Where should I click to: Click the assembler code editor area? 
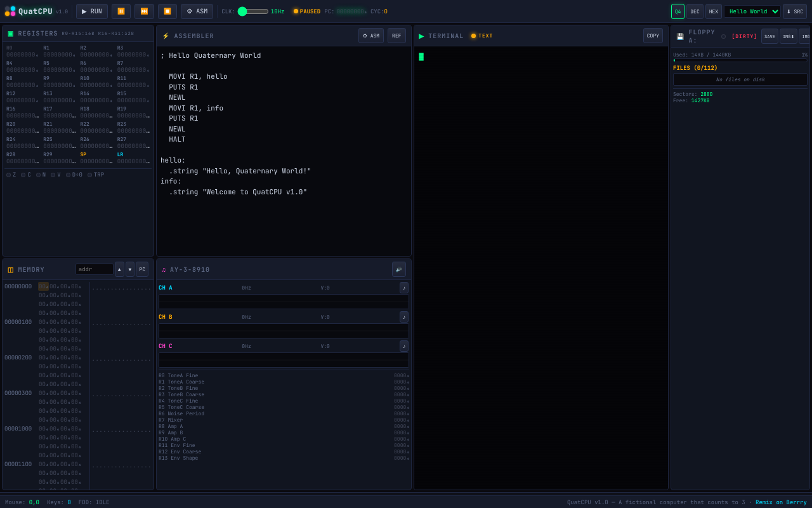pos(284,150)
